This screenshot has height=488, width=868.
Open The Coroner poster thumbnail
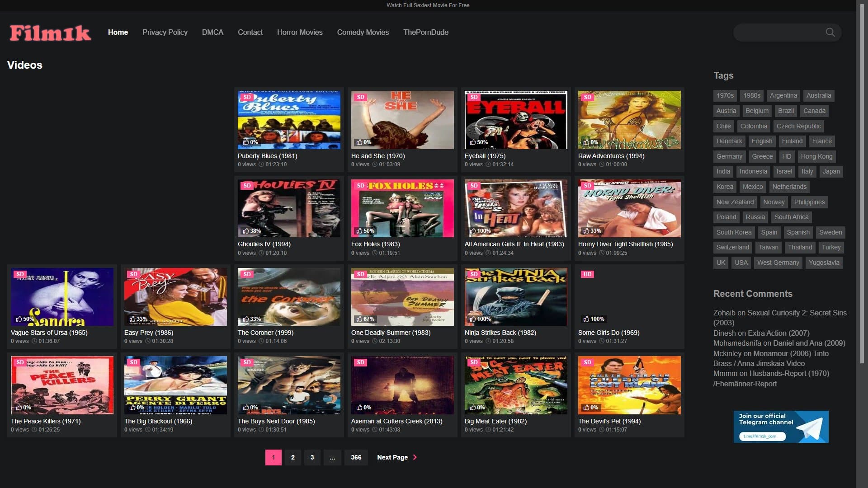pos(289,297)
